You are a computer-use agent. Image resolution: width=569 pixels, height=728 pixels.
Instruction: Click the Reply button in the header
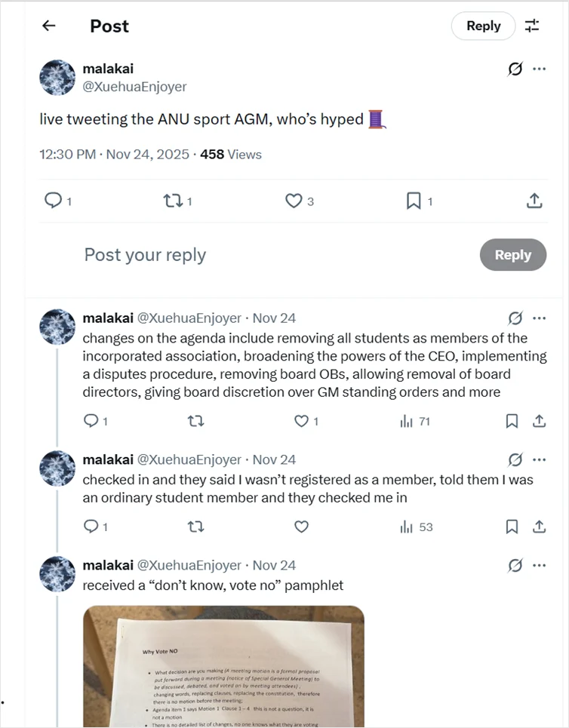483,25
